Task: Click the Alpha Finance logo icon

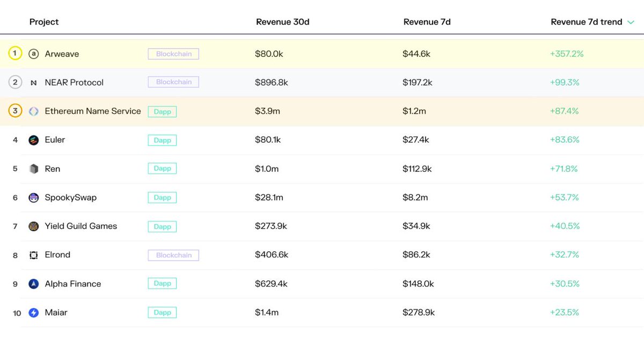Action: (x=34, y=284)
